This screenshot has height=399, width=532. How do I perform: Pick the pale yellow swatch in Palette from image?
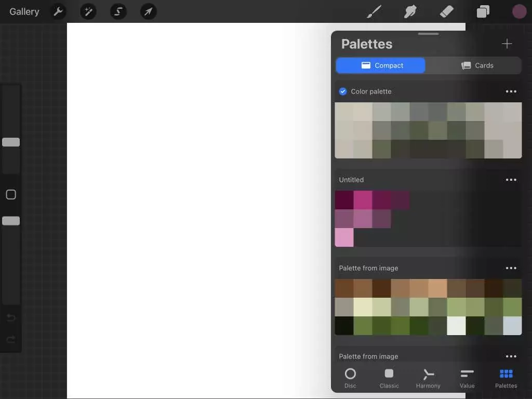[x=363, y=307]
